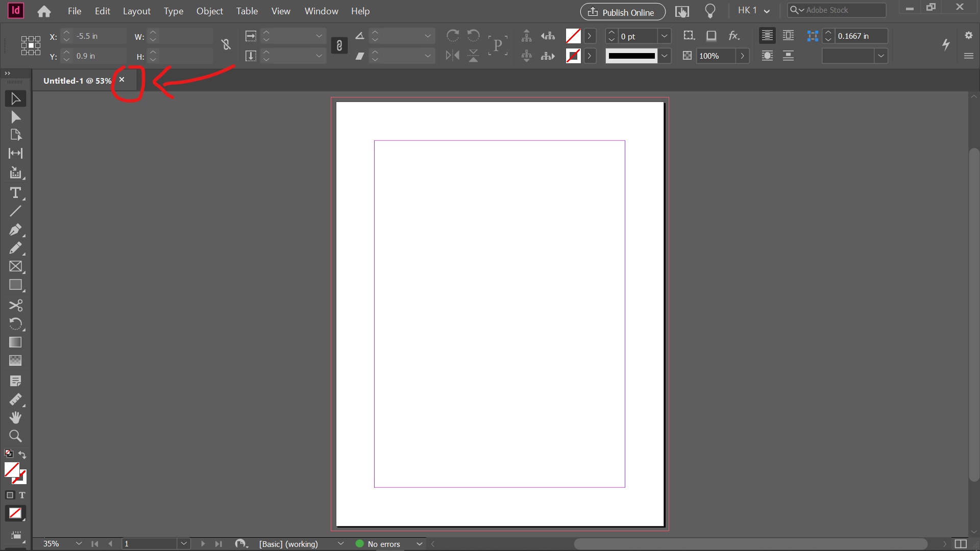The height and width of the screenshot is (551, 980).
Task: Select the Hand tool
Action: (15, 418)
